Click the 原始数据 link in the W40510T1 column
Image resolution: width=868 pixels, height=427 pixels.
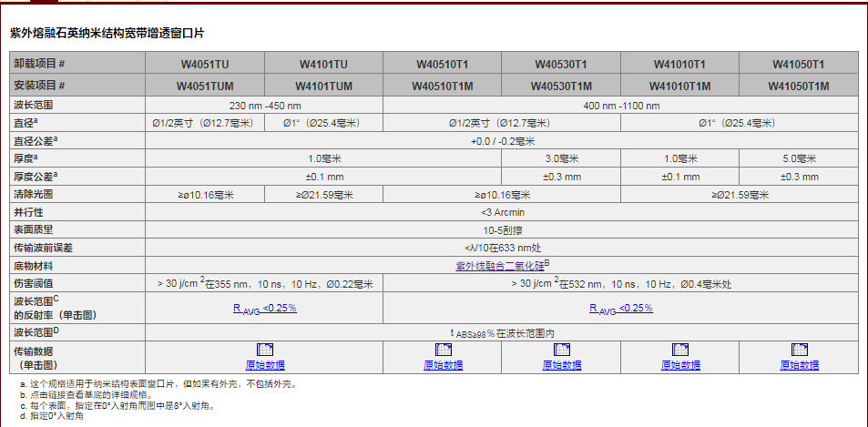pyautogui.click(x=443, y=365)
